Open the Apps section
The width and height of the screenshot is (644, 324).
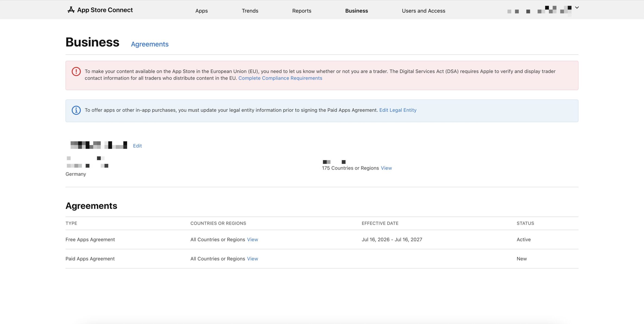coord(201,11)
